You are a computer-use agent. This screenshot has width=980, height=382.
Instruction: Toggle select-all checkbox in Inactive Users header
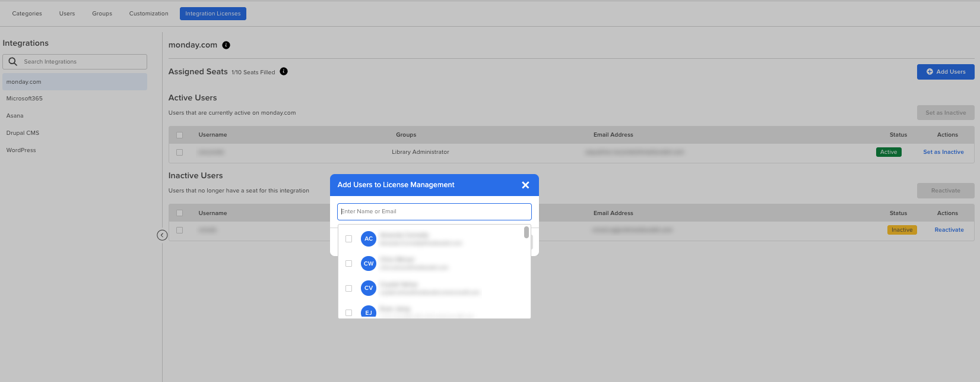click(180, 213)
